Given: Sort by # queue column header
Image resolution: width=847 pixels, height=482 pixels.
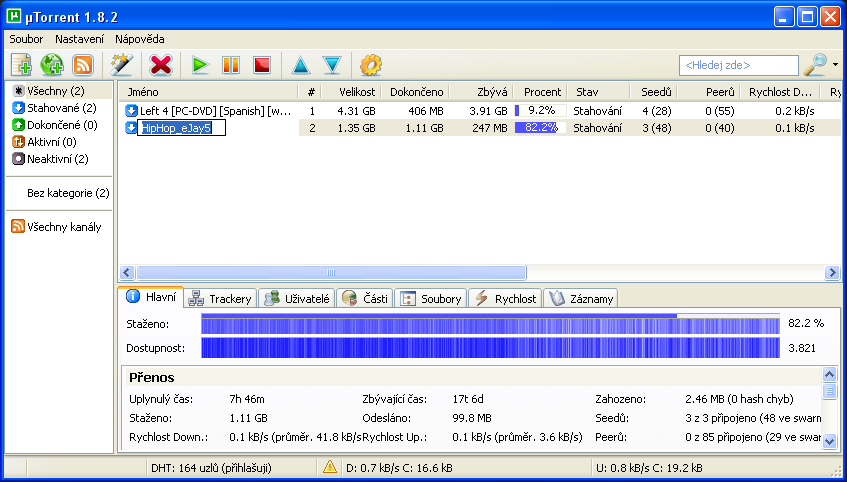Looking at the screenshot, I should [311, 92].
